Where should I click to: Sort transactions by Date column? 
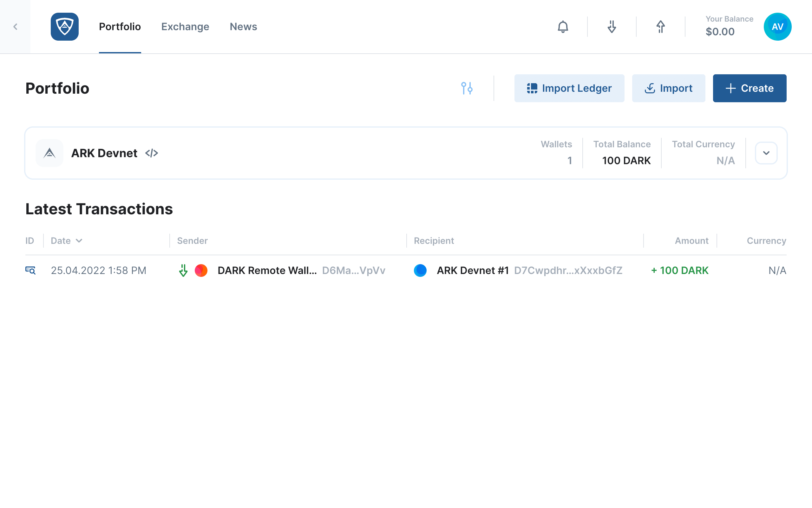pyautogui.click(x=66, y=241)
